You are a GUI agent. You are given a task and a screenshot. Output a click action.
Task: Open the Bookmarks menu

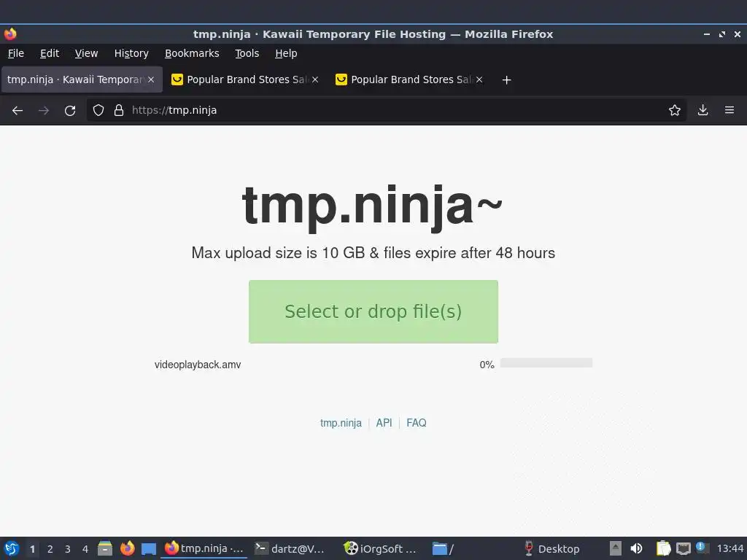[x=192, y=53]
